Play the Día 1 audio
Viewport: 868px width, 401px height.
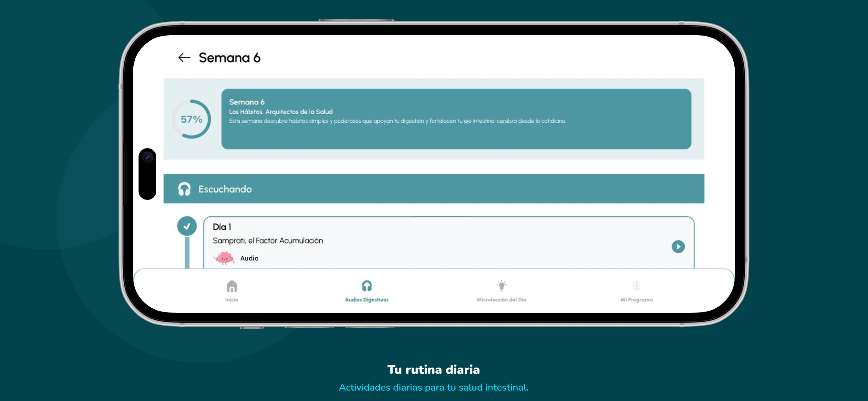click(x=678, y=247)
